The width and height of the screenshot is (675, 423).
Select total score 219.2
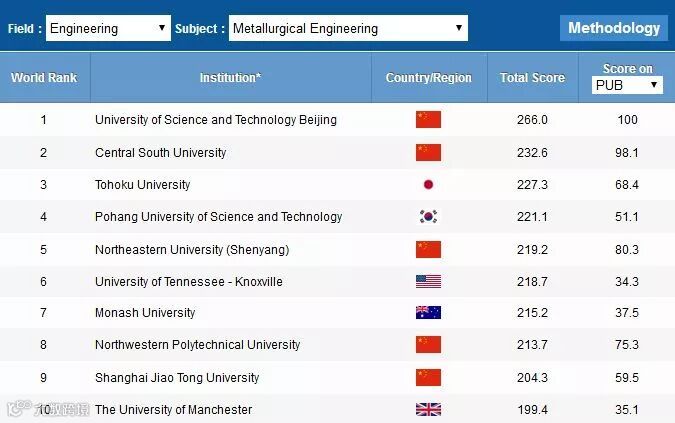533,250
